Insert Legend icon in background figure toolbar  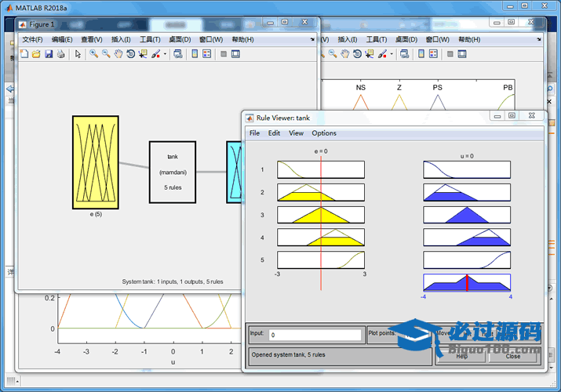433,54
